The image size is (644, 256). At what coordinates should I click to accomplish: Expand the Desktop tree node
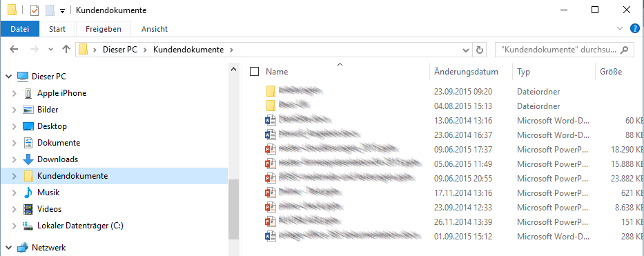[14, 126]
